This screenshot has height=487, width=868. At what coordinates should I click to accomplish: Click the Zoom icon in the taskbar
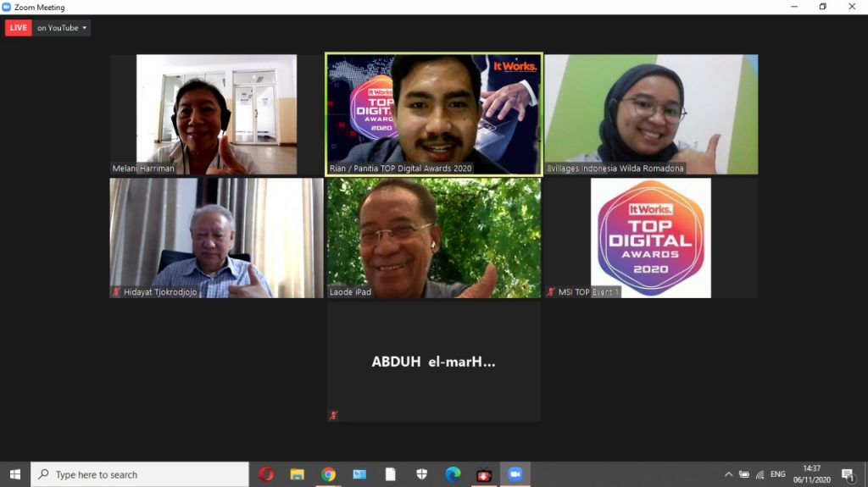(515, 474)
